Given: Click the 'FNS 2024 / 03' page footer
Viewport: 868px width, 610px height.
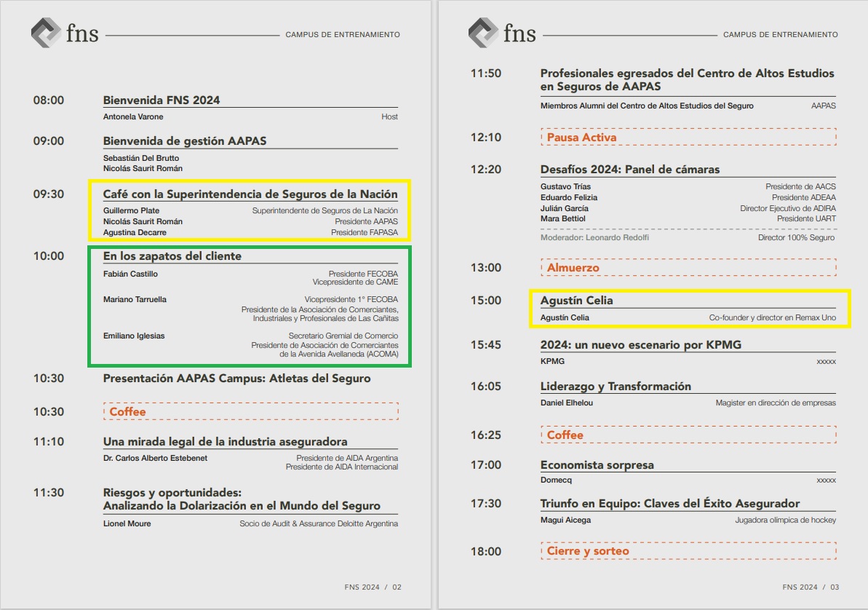Looking at the screenshot, I should [x=811, y=587].
